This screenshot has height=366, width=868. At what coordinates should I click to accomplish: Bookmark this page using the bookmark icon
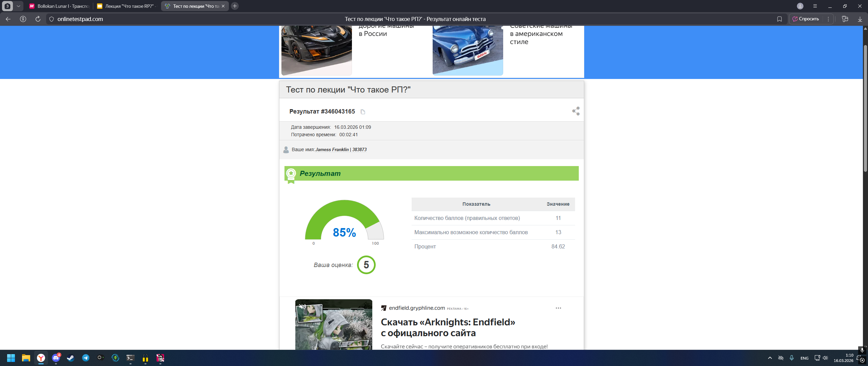click(780, 19)
